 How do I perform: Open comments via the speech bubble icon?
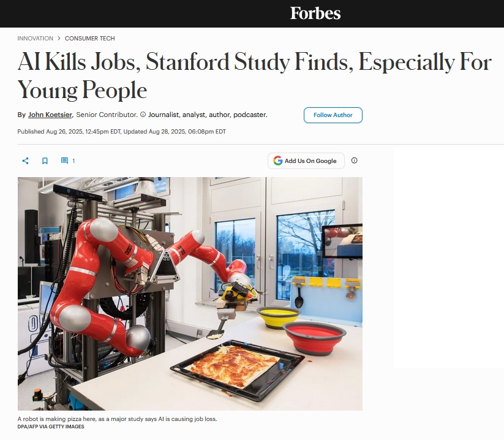point(64,161)
